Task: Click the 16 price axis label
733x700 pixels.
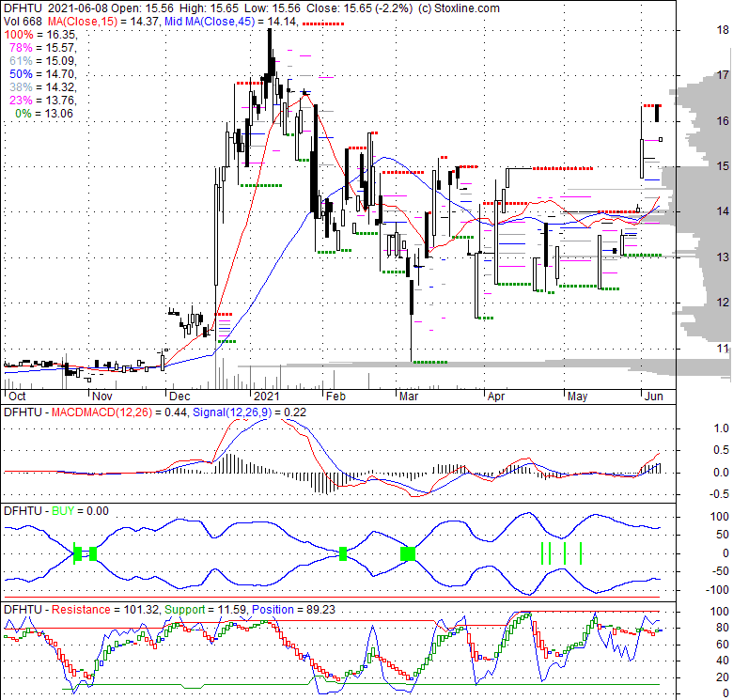Action: tap(723, 121)
